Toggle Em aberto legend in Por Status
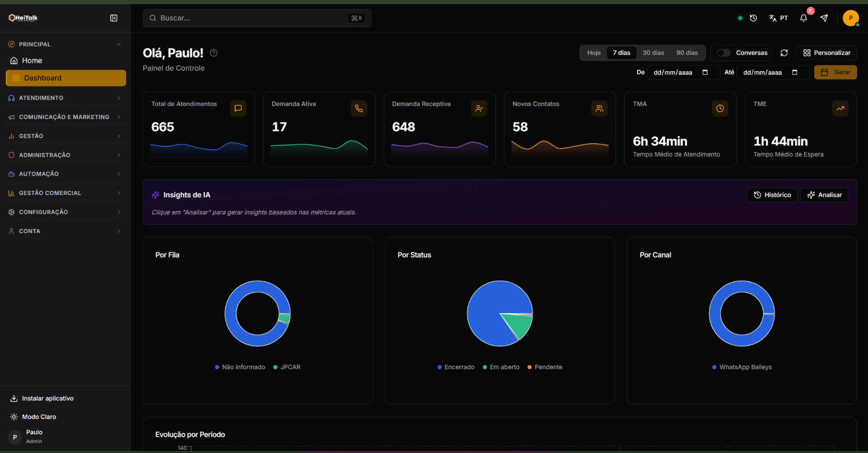This screenshot has width=868, height=453. pyautogui.click(x=501, y=367)
